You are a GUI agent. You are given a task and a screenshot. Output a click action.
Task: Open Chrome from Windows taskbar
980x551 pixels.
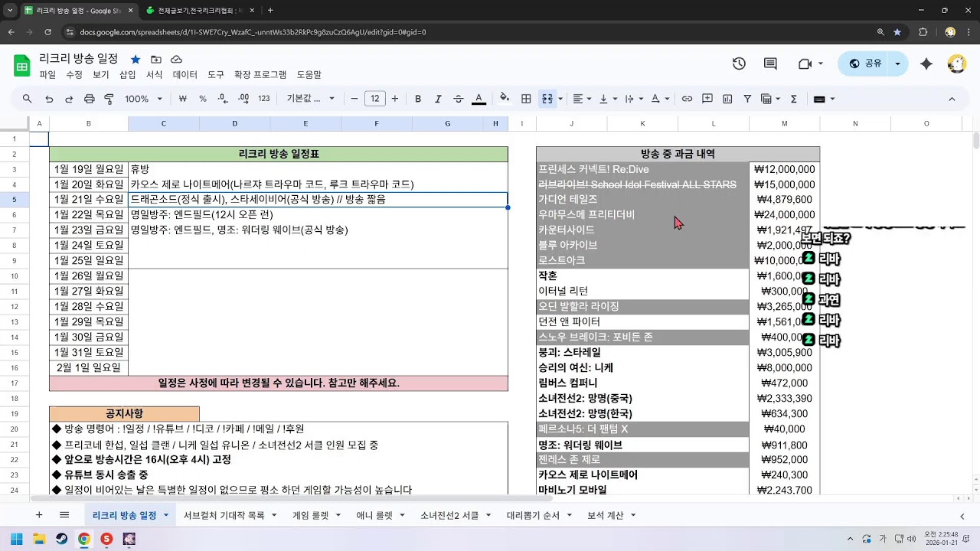click(x=83, y=539)
